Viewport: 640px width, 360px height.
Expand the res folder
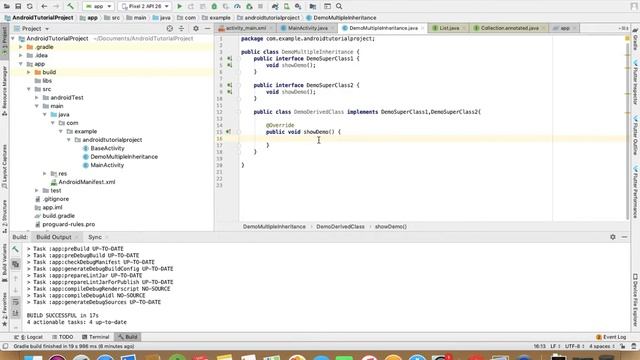(x=44, y=173)
